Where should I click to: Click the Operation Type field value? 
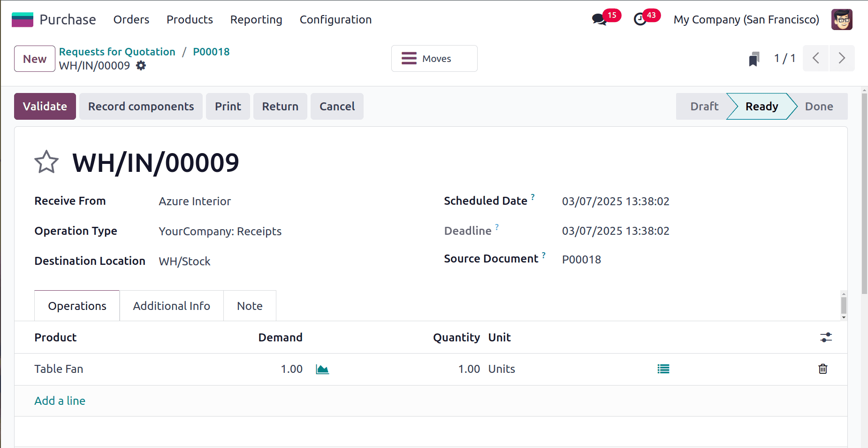click(x=220, y=232)
